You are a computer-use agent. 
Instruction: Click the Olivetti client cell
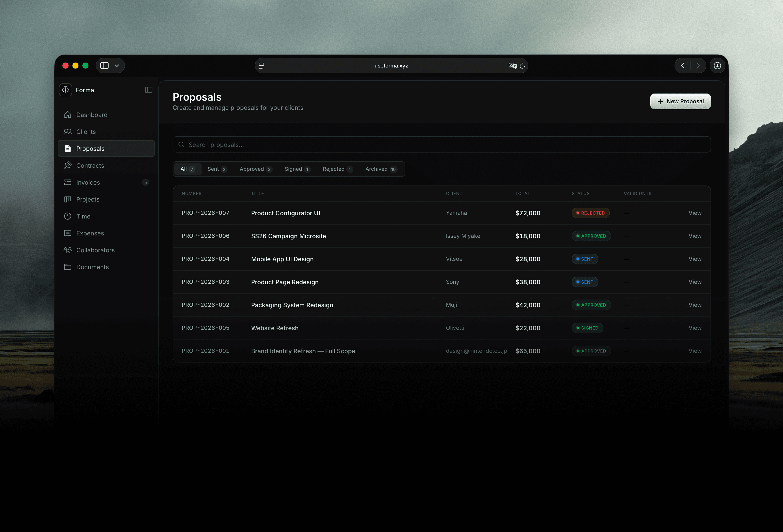tap(455, 328)
